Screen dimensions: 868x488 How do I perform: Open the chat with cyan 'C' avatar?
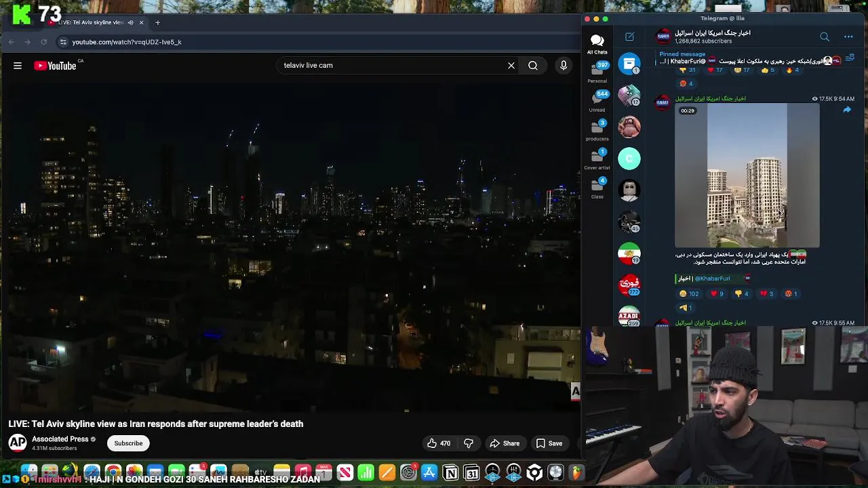pos(629,159)
